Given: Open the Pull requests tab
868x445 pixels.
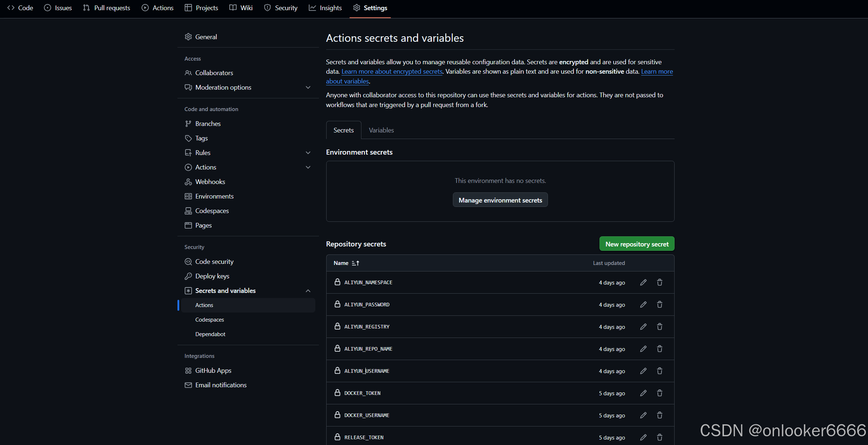Looking at the screenshot, I should (106, 8).
